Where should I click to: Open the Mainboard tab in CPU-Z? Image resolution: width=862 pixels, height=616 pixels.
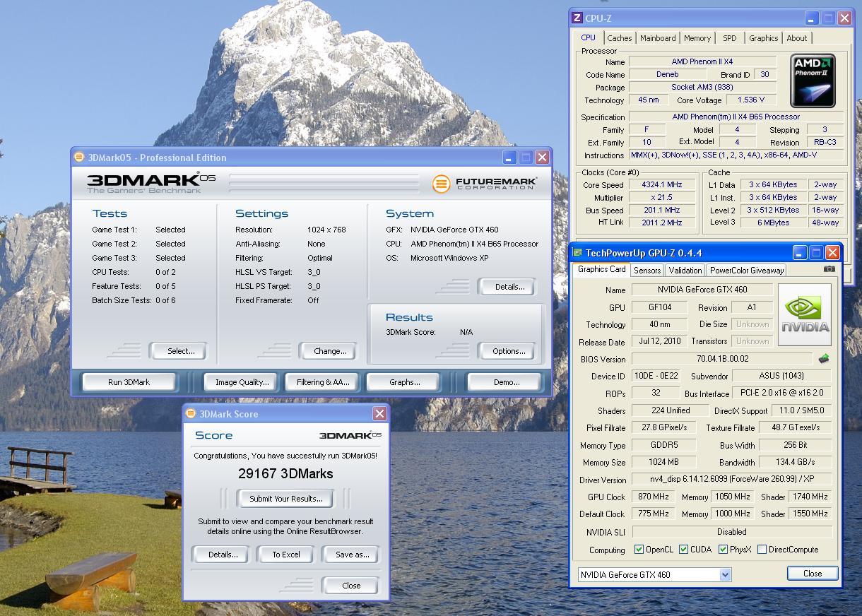(658, 38)
